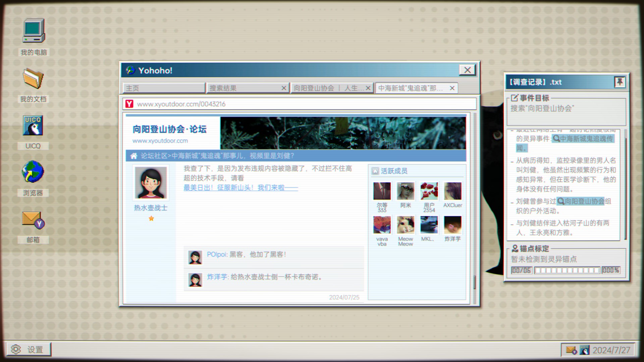Open the 我的文档 folder icon
The image size is (644, 362).
[33, 78]
